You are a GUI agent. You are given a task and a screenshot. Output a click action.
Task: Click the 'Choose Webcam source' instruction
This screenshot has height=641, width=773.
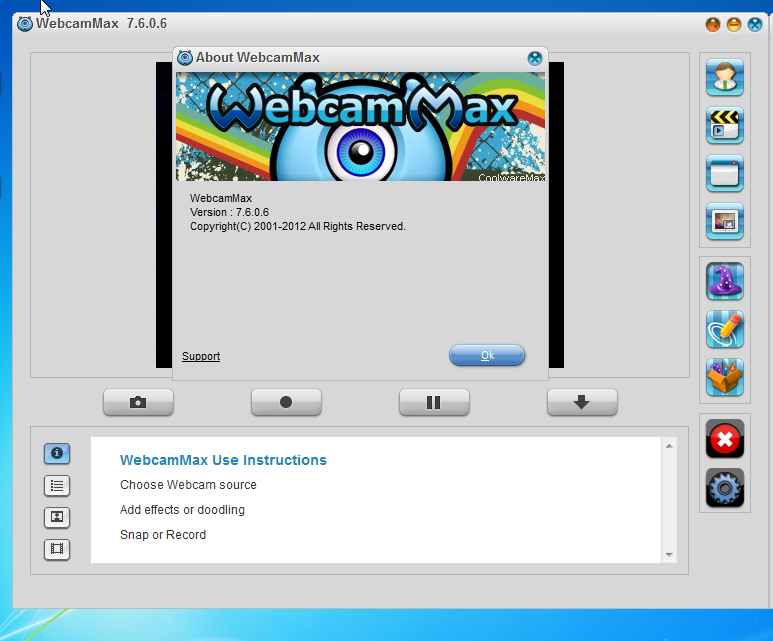coord(188,485)
